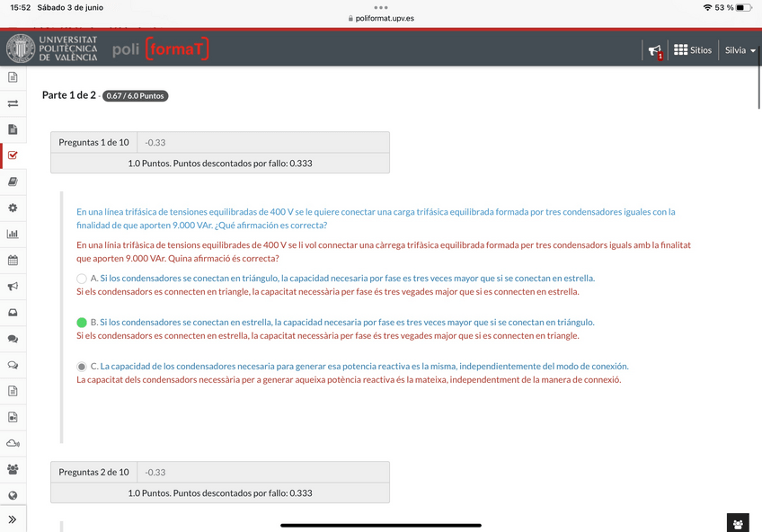The height and width of the screenshot is (532, 762).
Task: Expand the sidebar with double chevron
Action: click(x=13, y=519)
